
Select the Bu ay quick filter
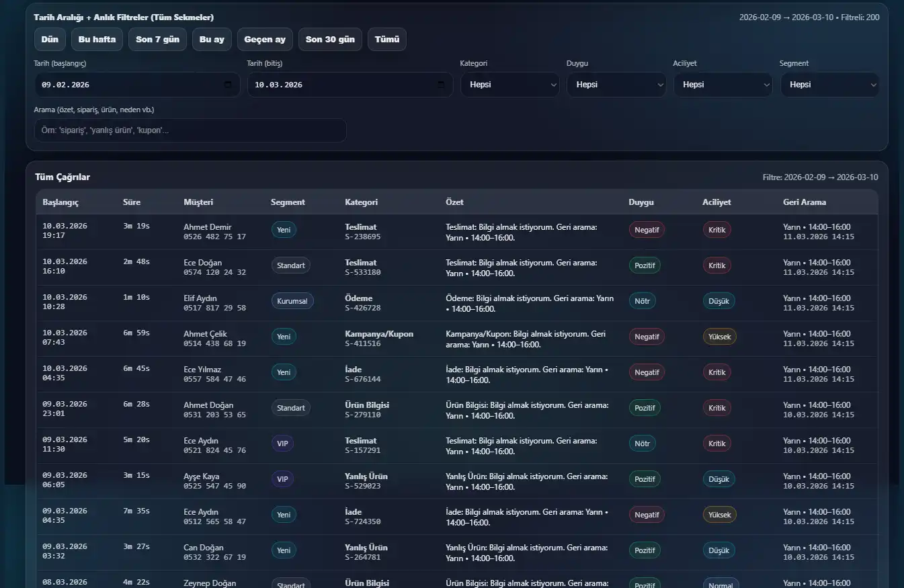pos(212,40)
